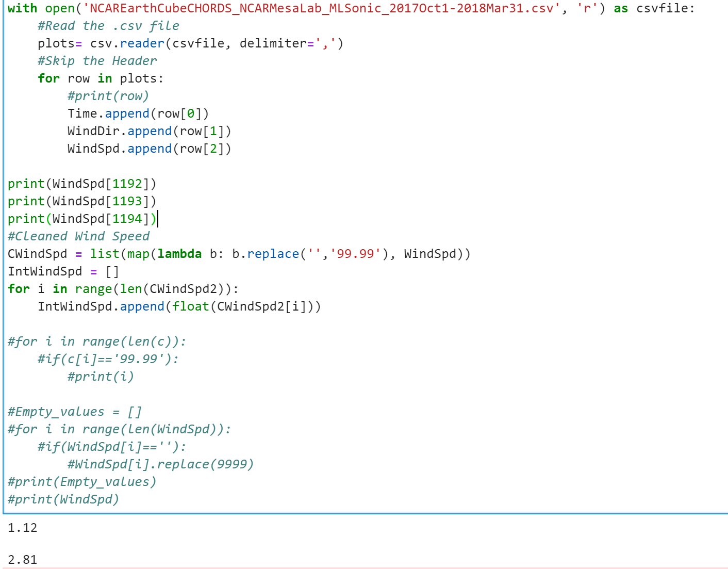Click the '#print(Empty_values)' comment

coord(82,482)
